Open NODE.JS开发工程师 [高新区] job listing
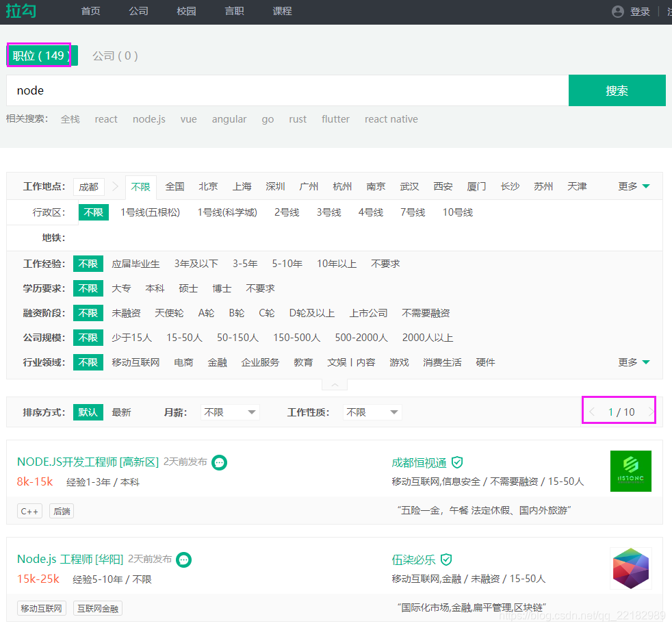This screenshot has height=628, width=672. pos(88,462)
